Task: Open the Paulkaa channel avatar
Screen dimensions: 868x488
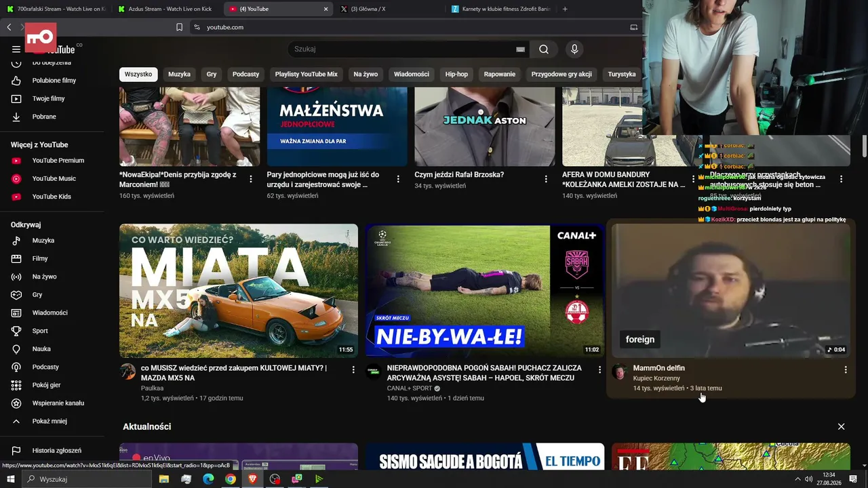Action: click(127, 371)
